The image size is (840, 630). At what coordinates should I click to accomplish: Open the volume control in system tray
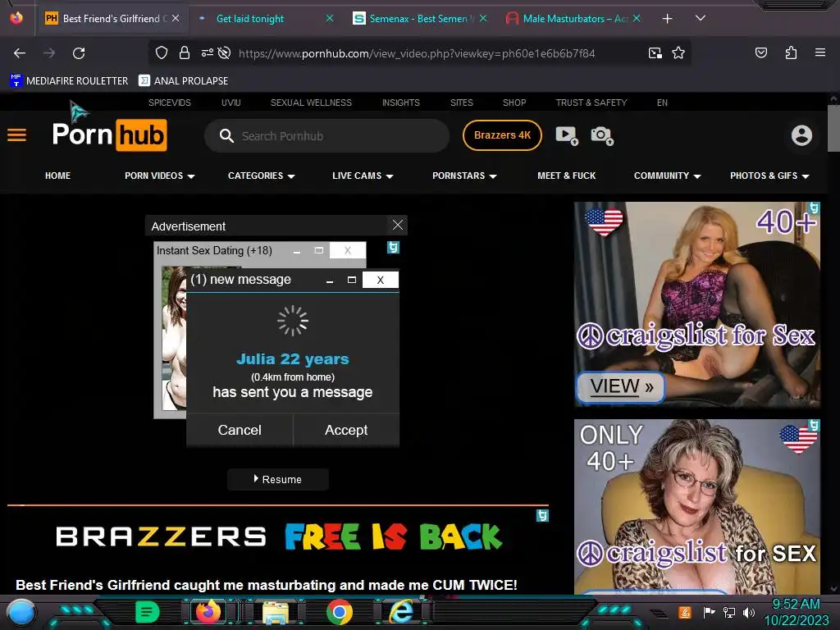pos(749,612)
